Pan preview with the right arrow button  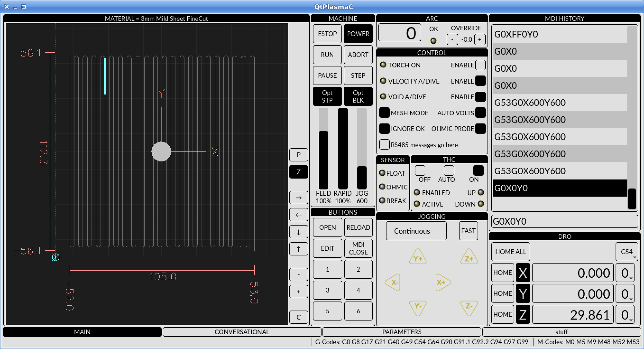(x=299, y=198)
